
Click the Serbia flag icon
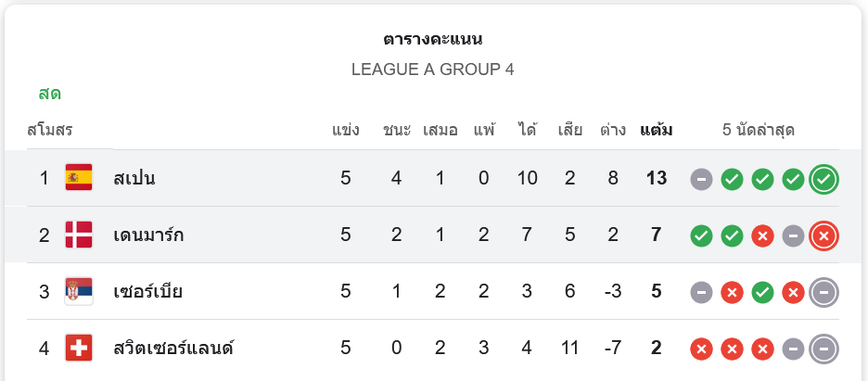[x=79, y=292]
